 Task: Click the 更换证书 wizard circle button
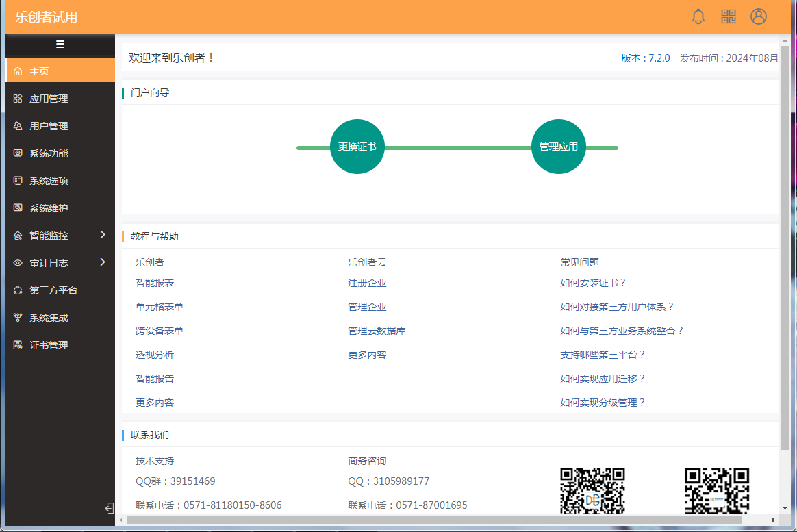tap(357, 147)
